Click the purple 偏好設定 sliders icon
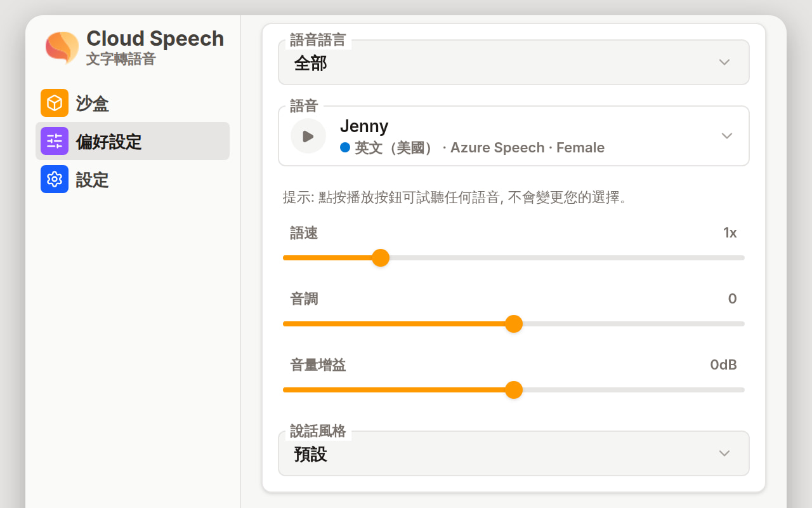The height and width of the screenshot is (508, 812). (55, 141)
